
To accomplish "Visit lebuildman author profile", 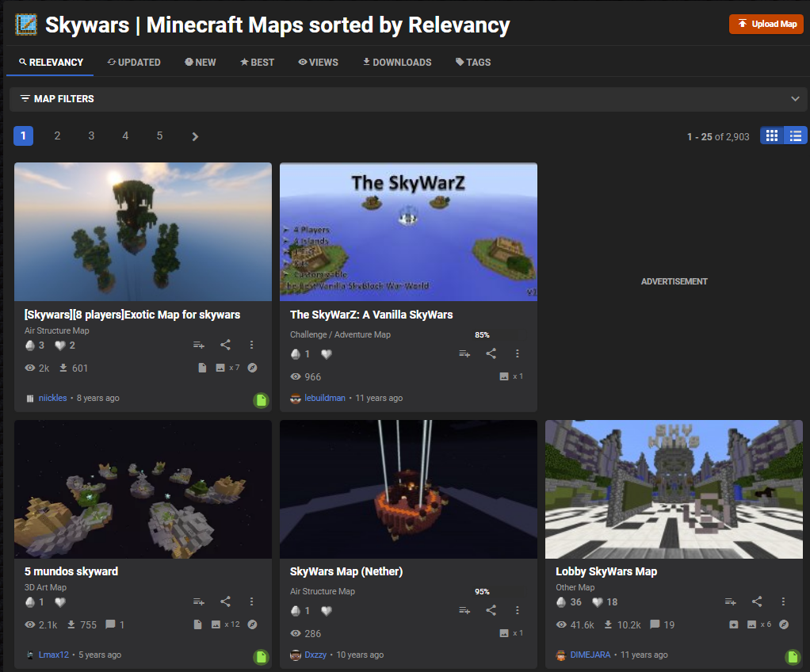I will 325,398.
